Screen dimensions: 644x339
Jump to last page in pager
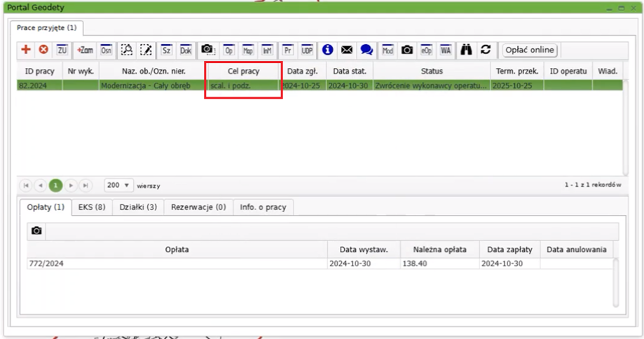[85, 186]
